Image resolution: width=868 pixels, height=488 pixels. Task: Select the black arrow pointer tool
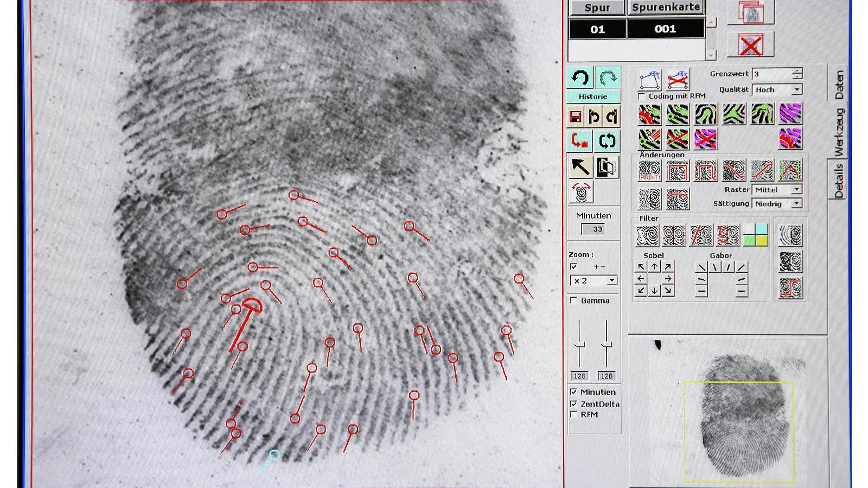tap(580, 166)
